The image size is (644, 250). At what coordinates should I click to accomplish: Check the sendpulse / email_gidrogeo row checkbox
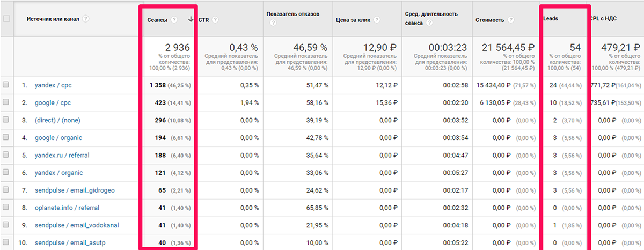(x=6, y=190)
